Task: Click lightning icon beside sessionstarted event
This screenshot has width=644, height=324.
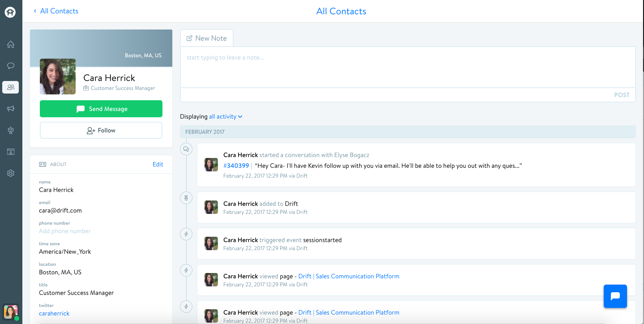Action: tap(186, 234)
